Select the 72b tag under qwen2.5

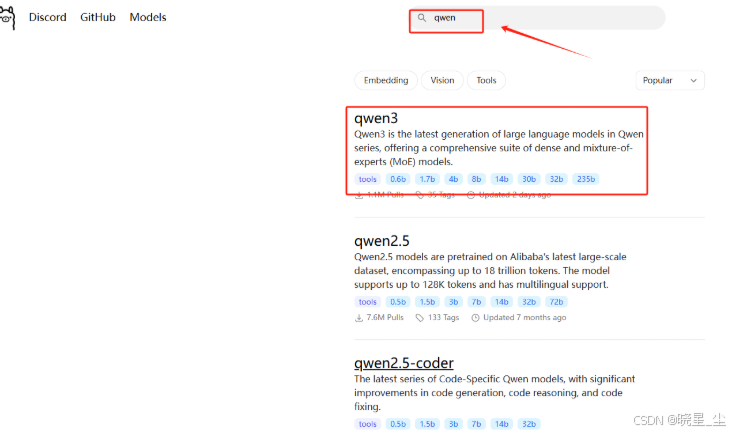click(x=556, y=302)
